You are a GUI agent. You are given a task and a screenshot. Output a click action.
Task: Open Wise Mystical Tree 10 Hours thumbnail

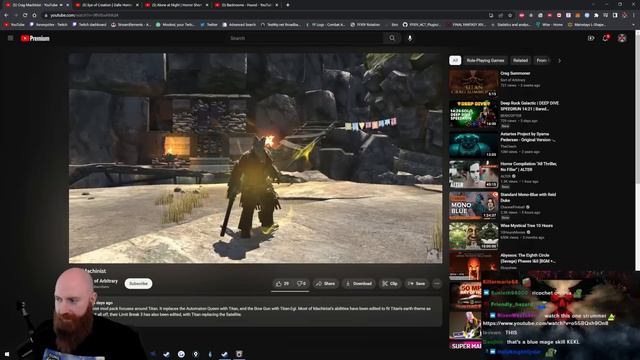pos(473,236)
